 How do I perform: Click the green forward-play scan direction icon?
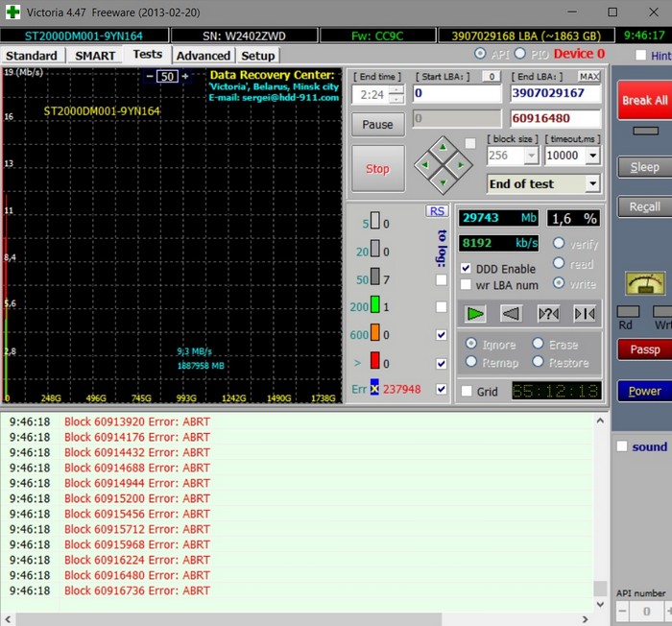(473, 313)
